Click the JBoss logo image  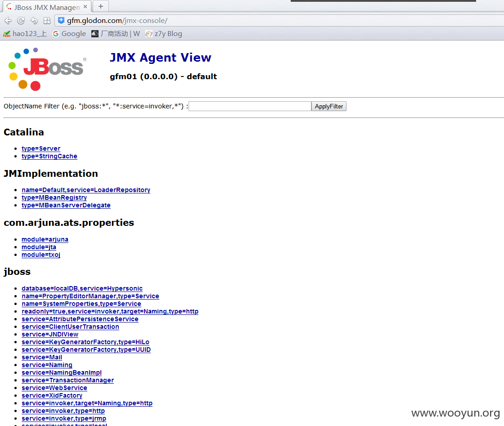coord(47,69)
